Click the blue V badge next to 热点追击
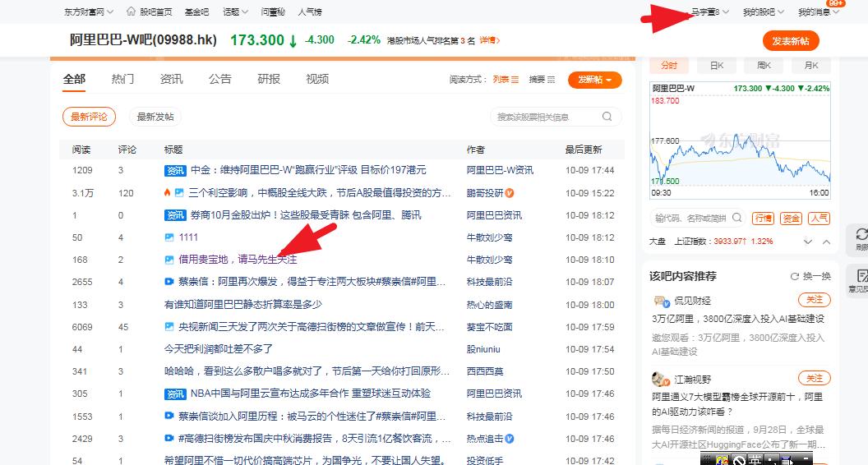The width and height of the screenshot is (868, 465). (x=510, y=439)
